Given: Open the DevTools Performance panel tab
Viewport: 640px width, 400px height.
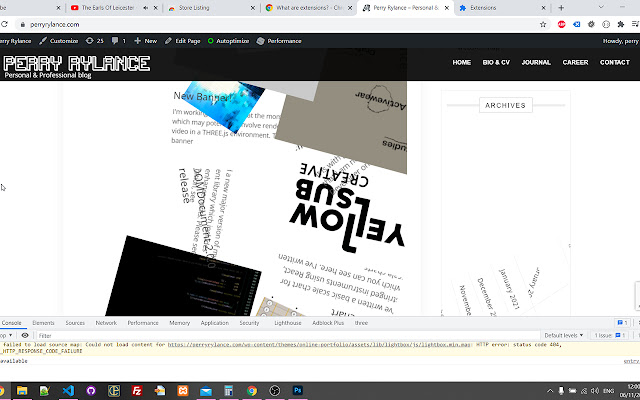Looking at the screenshot, I should click(143, 323).
